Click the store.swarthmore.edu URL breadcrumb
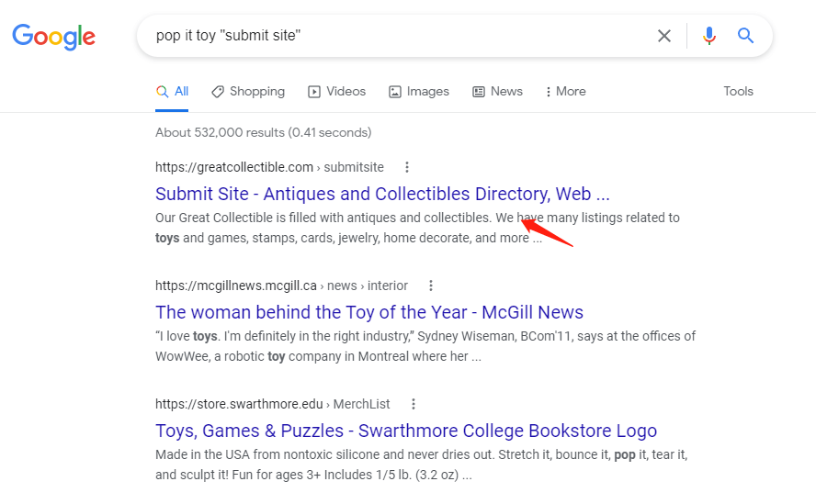 273,404
